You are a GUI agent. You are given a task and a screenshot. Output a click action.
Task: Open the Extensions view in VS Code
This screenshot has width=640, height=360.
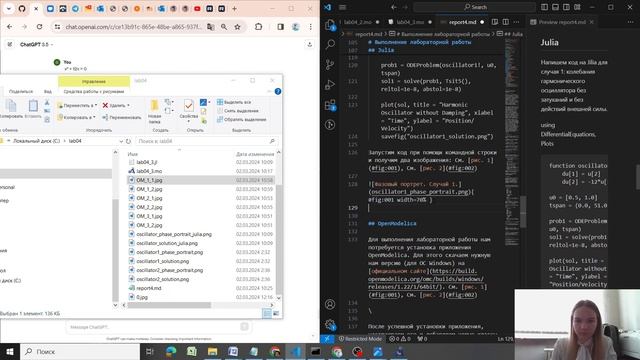330,105
